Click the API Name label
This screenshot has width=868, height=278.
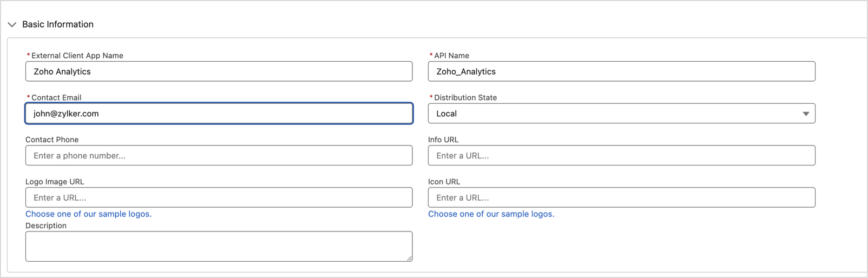pyautogui.click(x=451, y=56)
